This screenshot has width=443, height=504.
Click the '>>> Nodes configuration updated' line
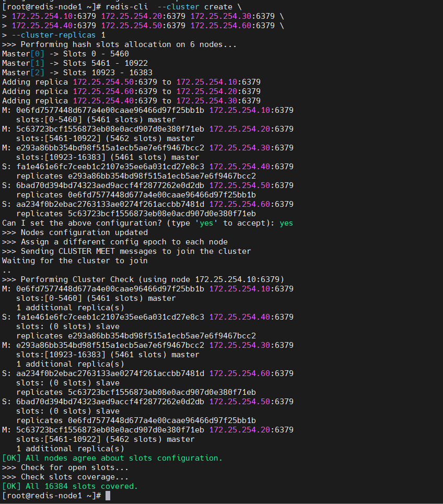click(75, 232)
